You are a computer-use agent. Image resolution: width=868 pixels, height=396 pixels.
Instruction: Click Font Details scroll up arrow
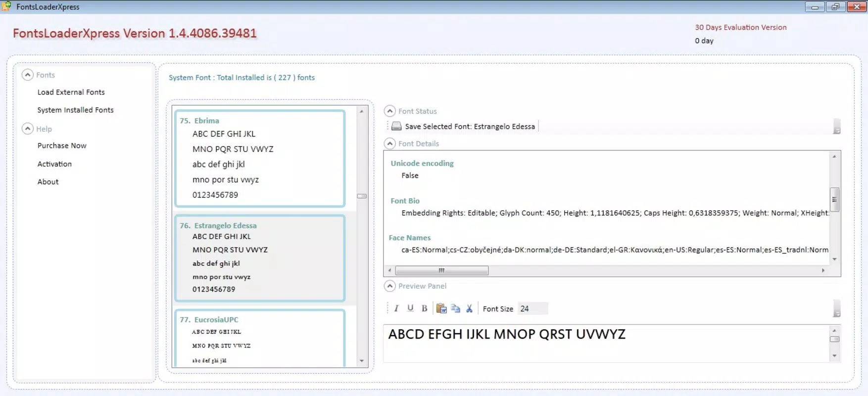coord(834,156)
